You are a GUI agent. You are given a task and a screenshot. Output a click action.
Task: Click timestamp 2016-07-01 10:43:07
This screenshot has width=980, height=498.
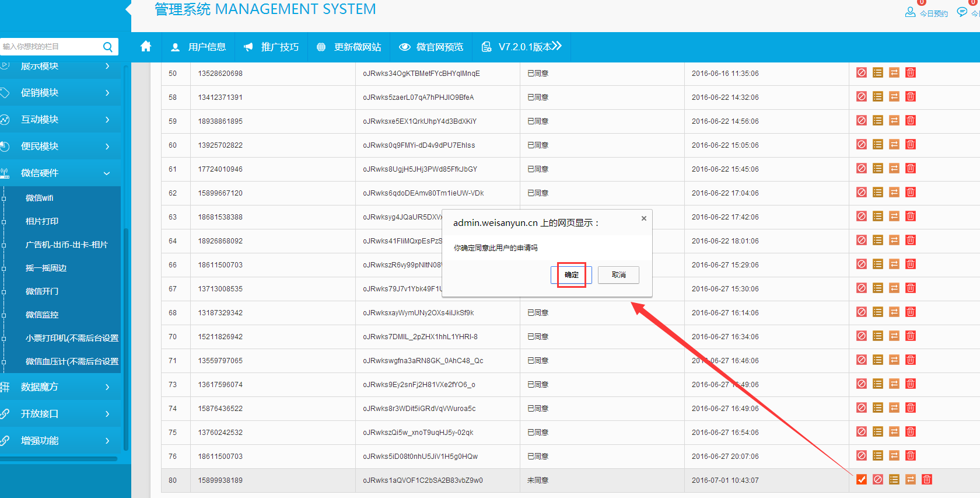pyautogui.click(x=725, y=480)
